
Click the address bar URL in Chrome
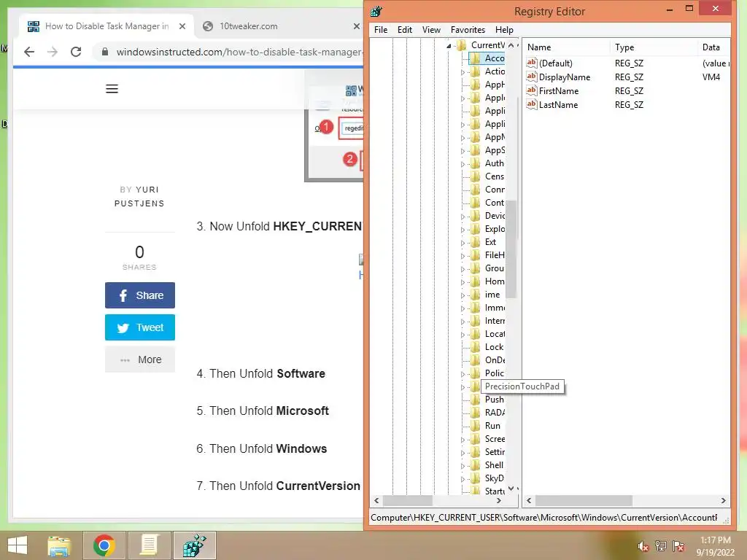tap(239, 52)
